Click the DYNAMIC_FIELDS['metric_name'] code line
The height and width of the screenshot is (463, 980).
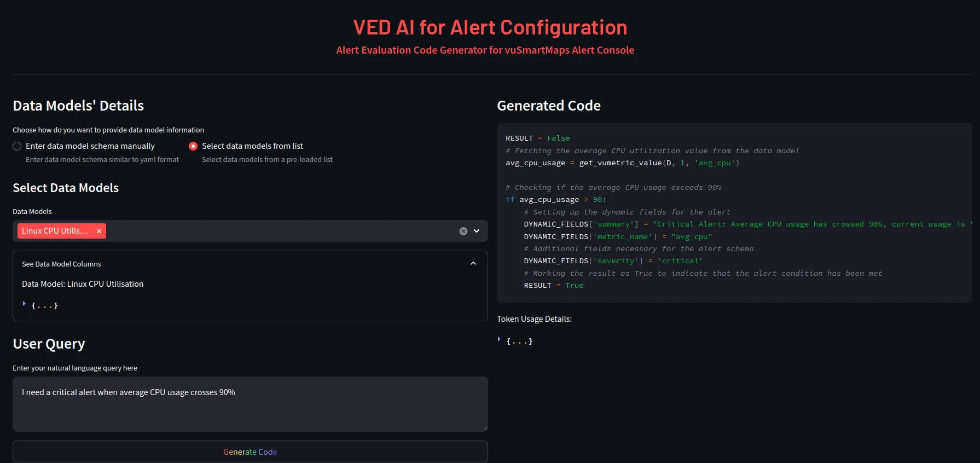click(x=618, y=237)
